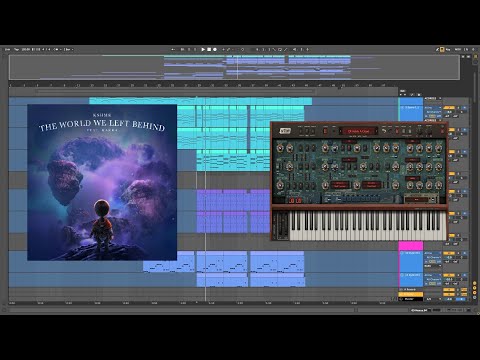Image resolution: width=480 pixels, height=360 pixels.
Task: Stop playback with the square Stop button
Action: click(x=209, y=49)
